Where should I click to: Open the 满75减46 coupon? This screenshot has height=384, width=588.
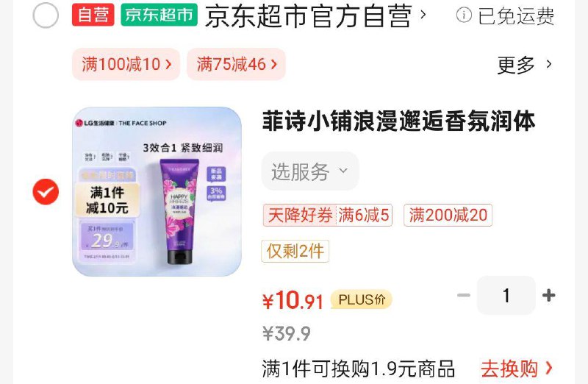point(236,64)
